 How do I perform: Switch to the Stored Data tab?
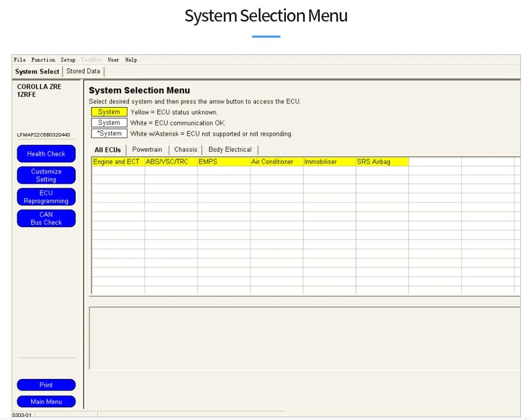[x=83, y=72]
